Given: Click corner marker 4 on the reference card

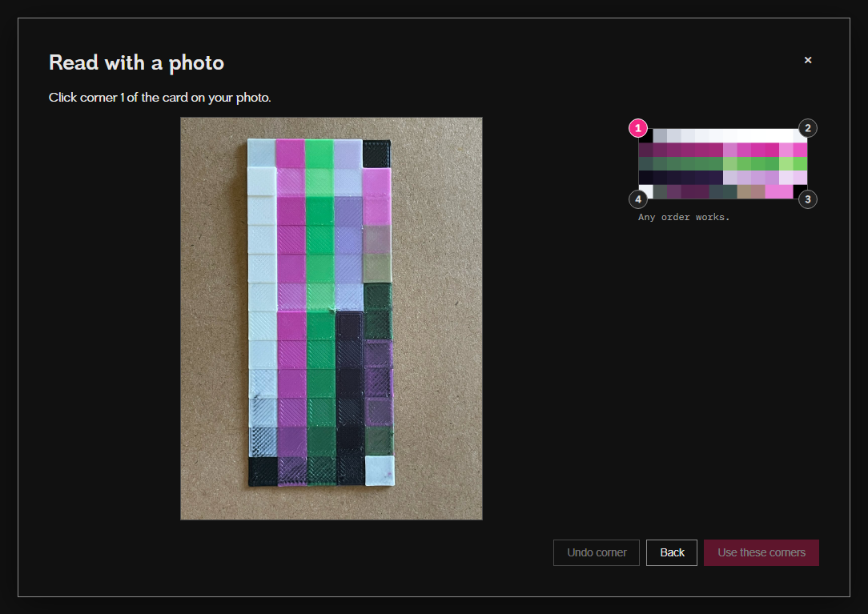Looking at the screenshot, I should (x=638, y=199).
